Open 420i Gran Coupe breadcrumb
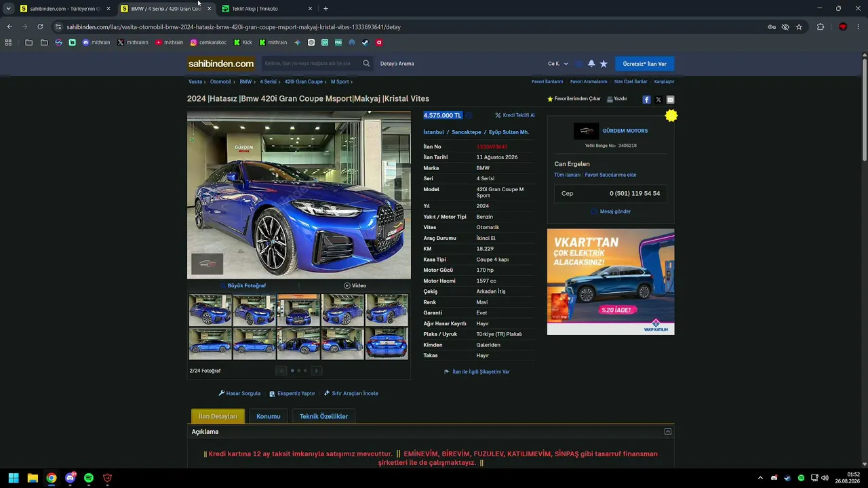 pyautogui.click(x=304, y=81)
